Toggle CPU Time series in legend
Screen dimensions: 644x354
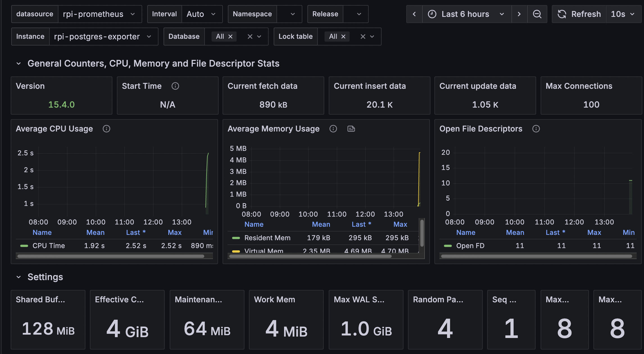tap(48, 246)
